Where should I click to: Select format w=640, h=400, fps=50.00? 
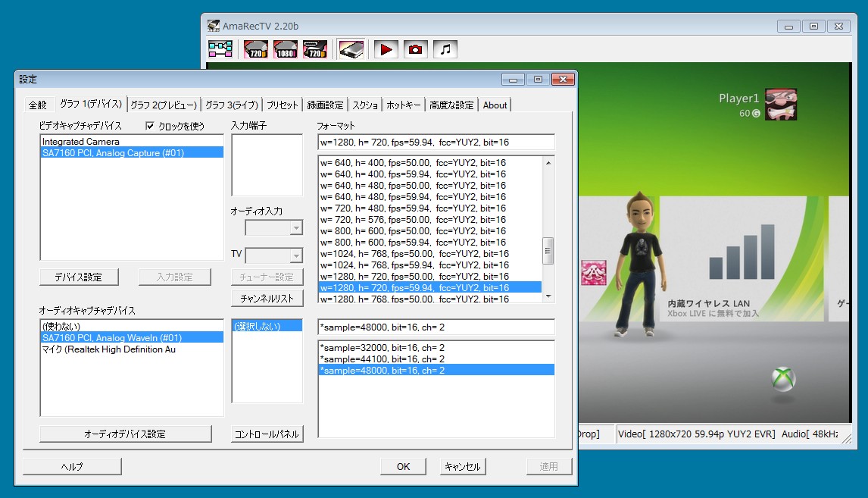429,162
